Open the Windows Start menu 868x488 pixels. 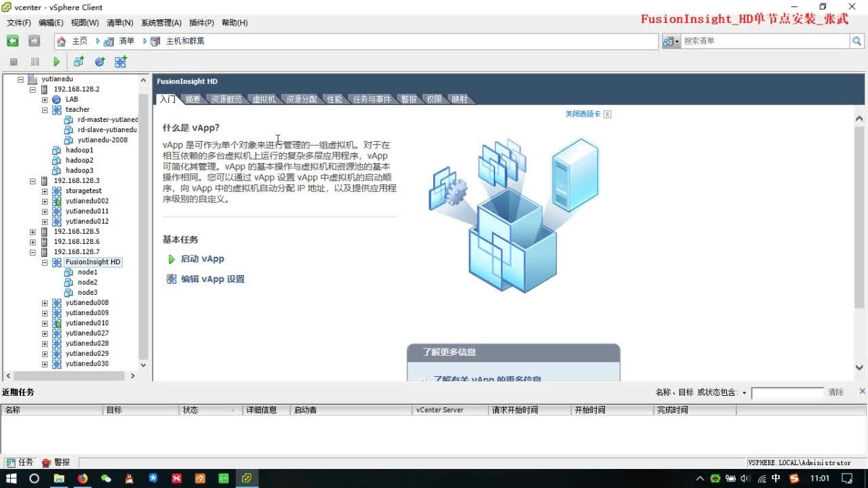[x=12, y=479]
